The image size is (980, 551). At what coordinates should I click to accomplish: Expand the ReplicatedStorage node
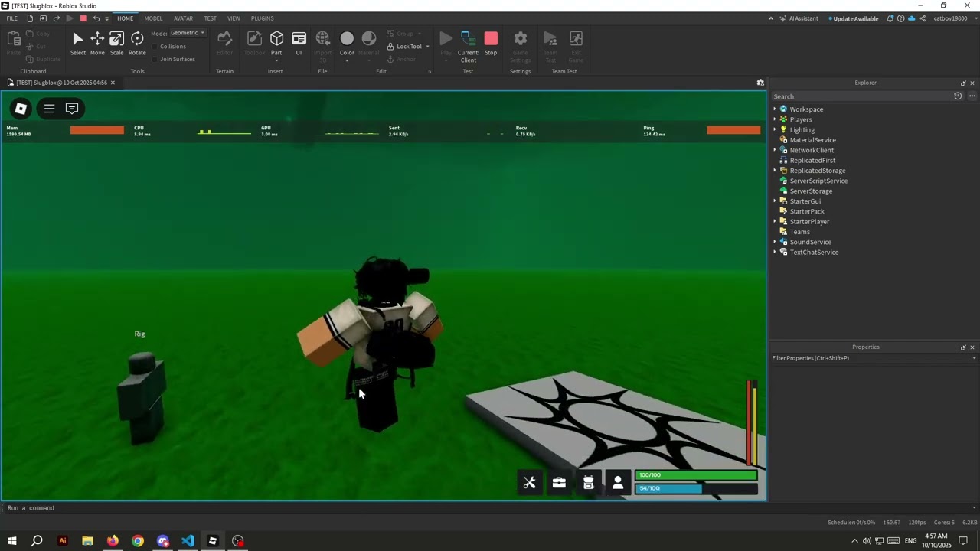775,171
